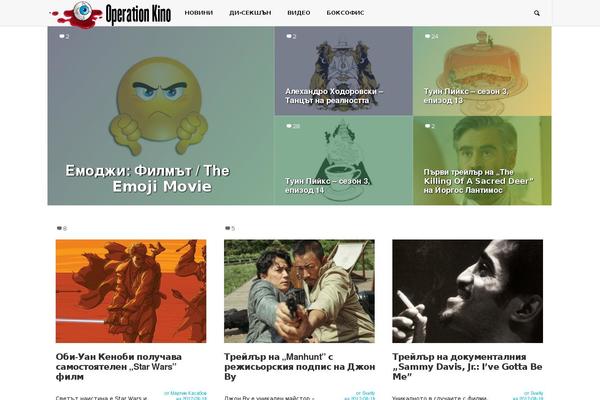Open the ВИДЕО menu item
This screenshot has width=600, height=400.
point(298,13)
